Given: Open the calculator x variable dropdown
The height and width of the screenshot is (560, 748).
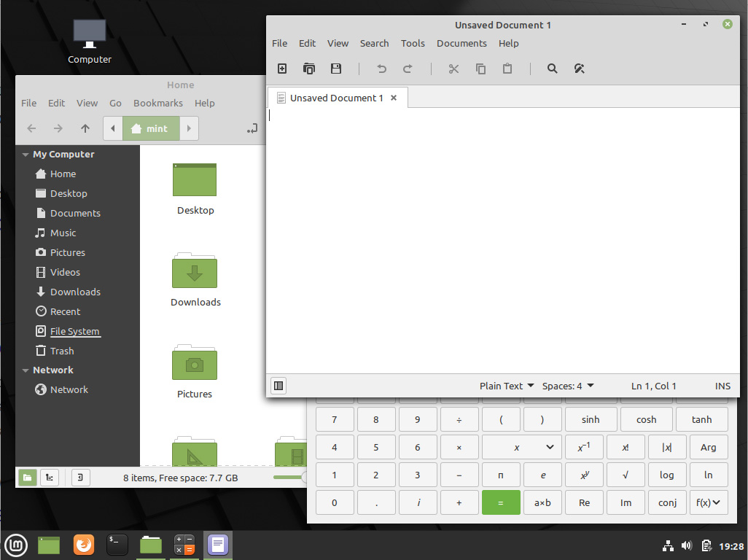Looking at the screenshot, I should pos(521,448).
